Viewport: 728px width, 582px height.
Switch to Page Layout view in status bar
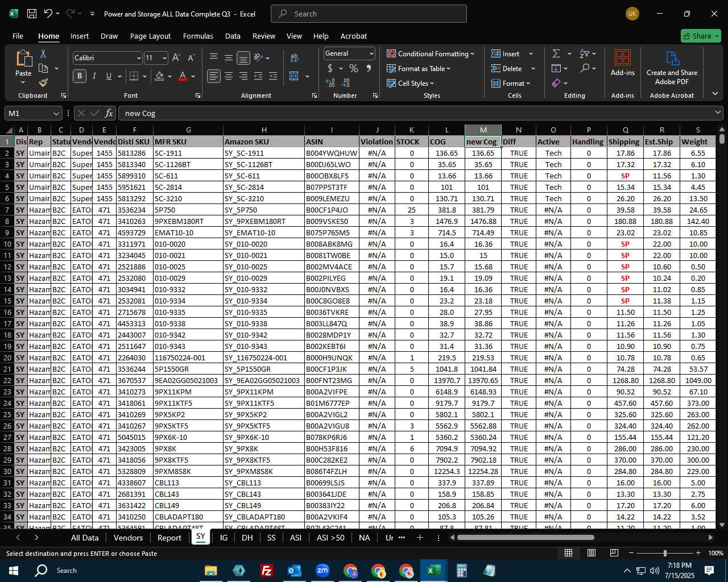coord(591,553)
